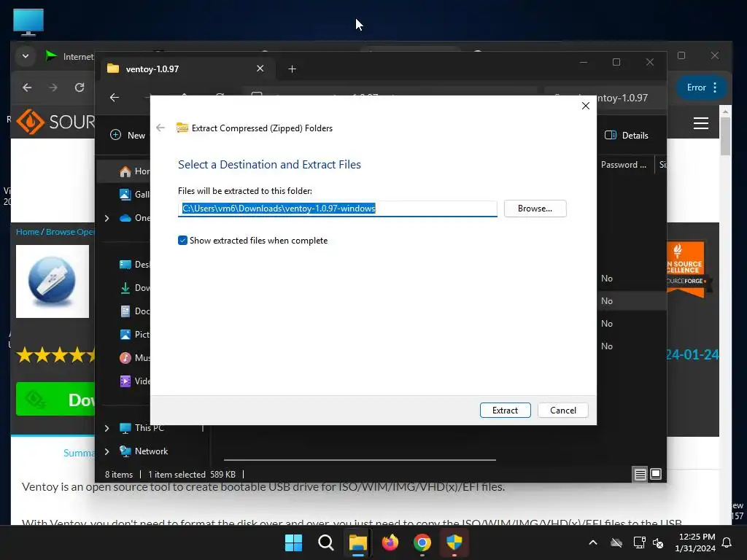747x560 pixels.
Task: Cancel the extraction dialog
Action: (x=562, y=410)
